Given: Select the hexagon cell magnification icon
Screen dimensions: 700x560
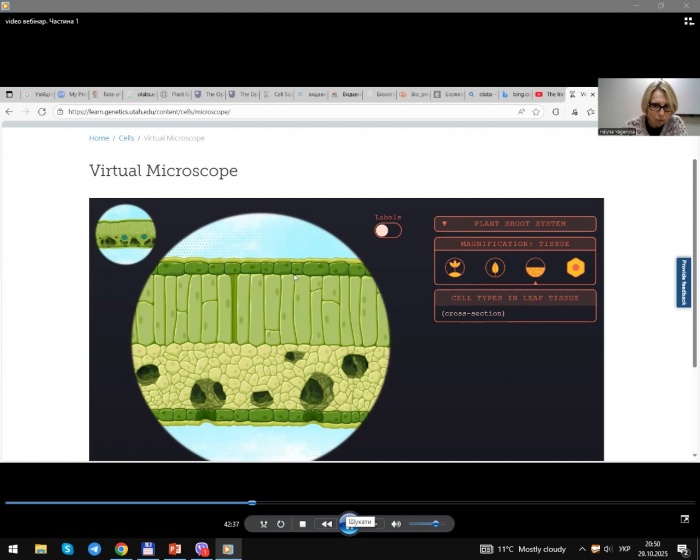Looking at the screenshot, I should click(x=575, y=267).
